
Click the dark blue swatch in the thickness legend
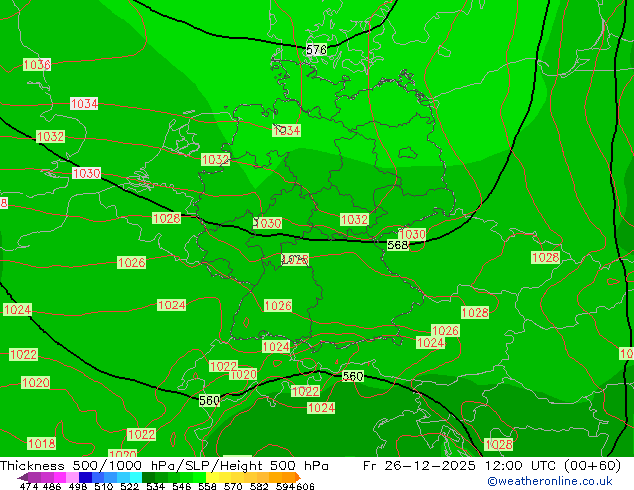(85, 477)
